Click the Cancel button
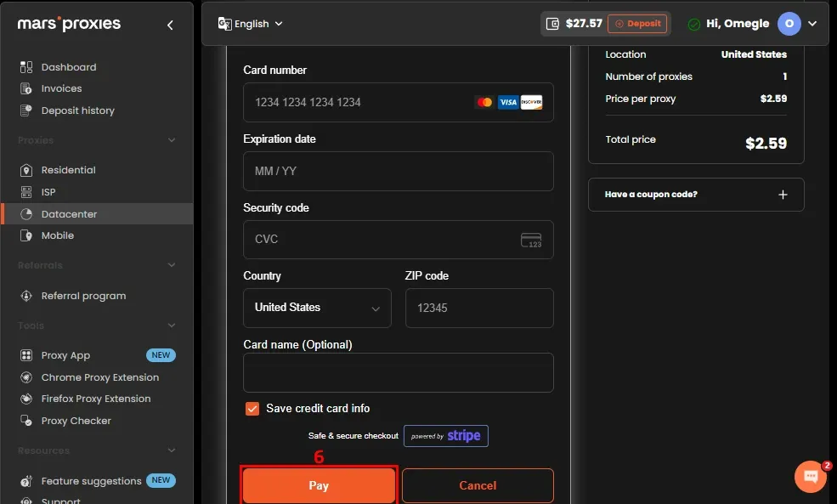Image resolution: width=837 pixels, height=504 pixels. click(478, 485)
